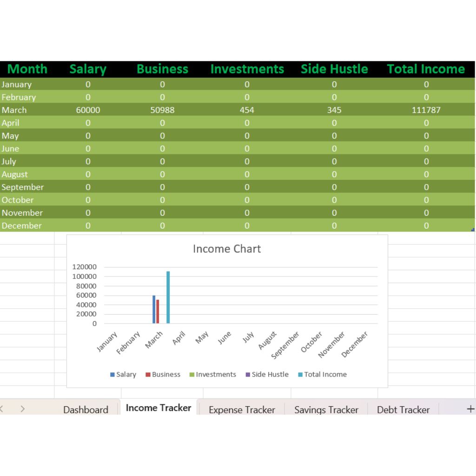Switch to the Dashboard tab
476x476 pixels.
(86, 410)
